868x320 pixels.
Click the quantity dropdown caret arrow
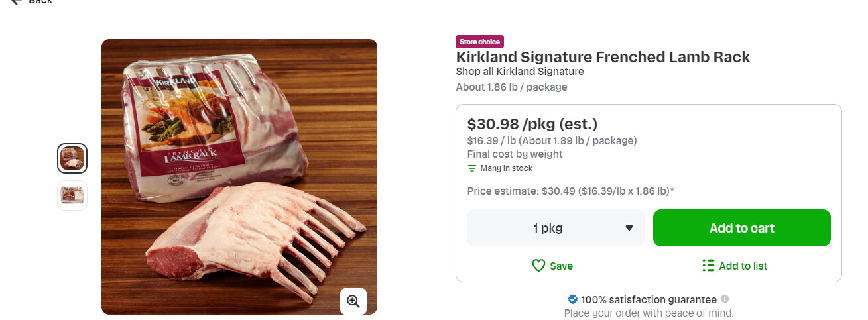[629, 229]
